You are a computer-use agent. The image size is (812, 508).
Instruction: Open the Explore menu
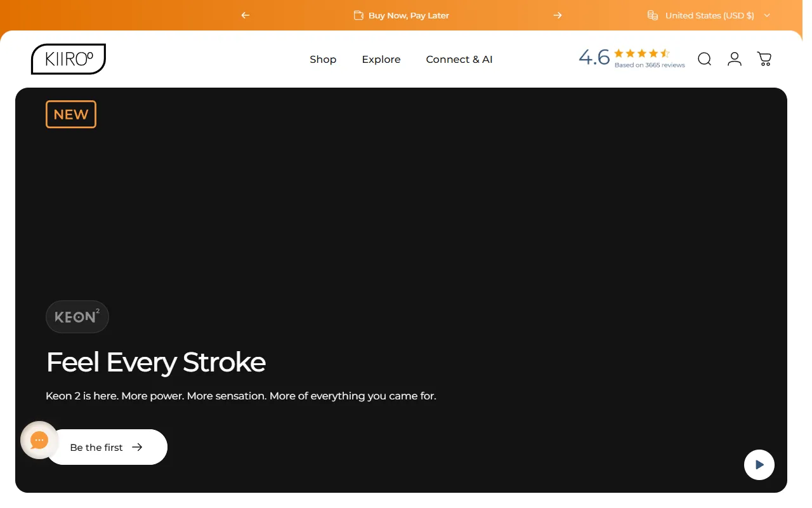(x=381, y=59)
